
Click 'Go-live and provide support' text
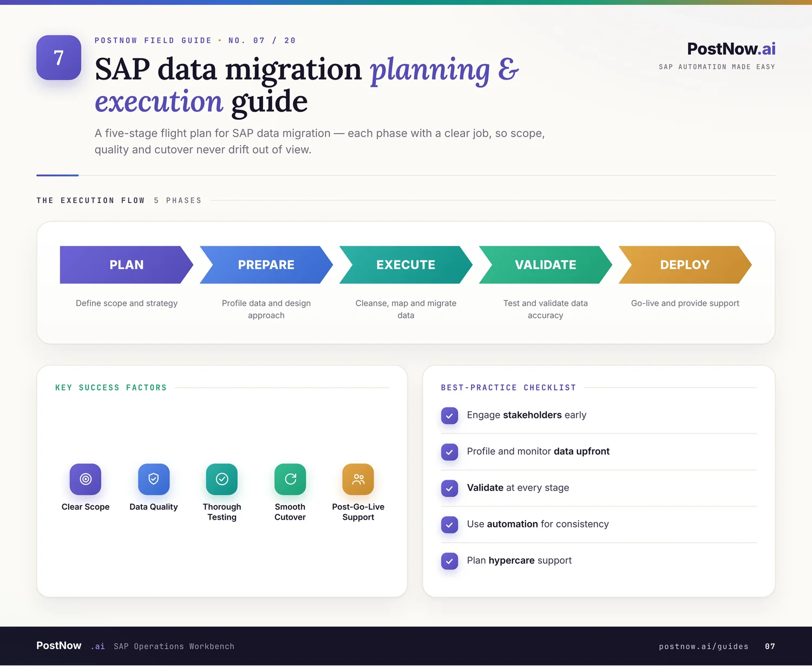(685, 303)
